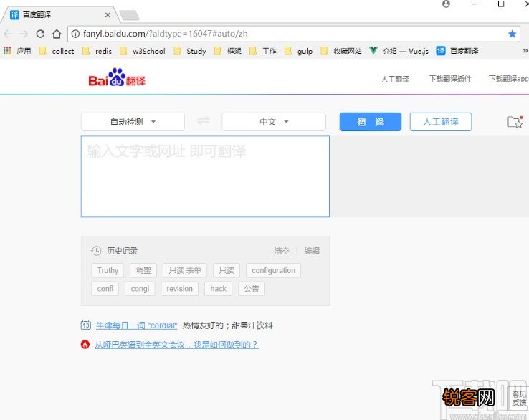Click the Baidu 翻译 logo
529x420 pixels.
117,77
